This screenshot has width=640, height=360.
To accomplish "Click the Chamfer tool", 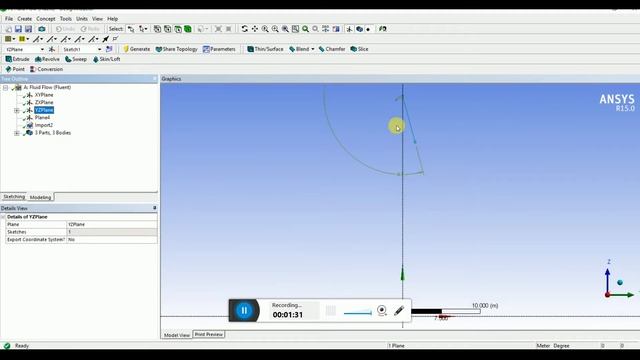I will coord(332,49).
